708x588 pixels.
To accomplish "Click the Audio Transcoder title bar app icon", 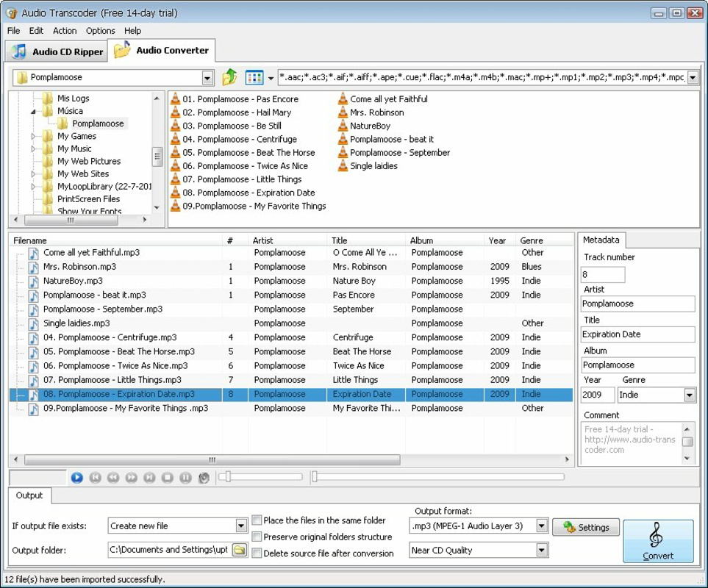I will (x=11, y=13).
